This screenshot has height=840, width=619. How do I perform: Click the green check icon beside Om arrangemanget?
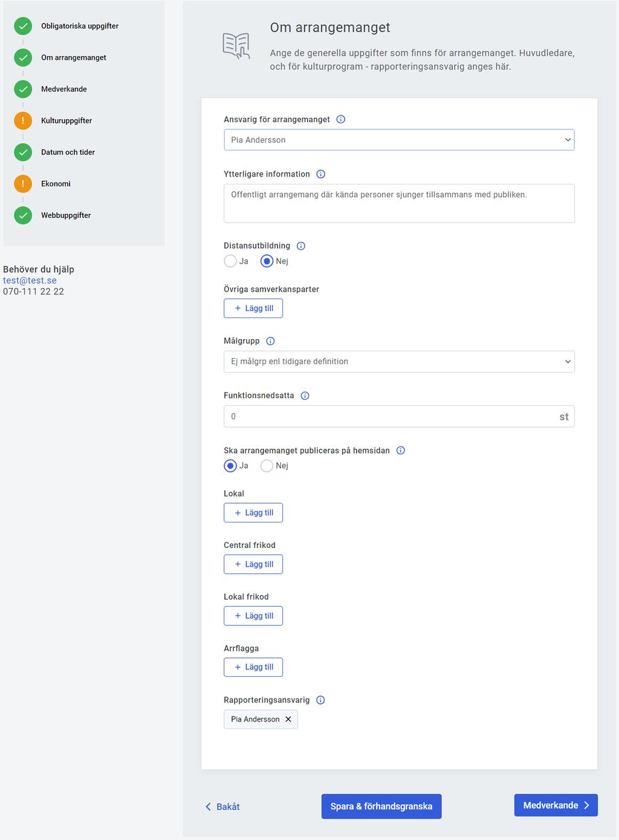[23, 57]
